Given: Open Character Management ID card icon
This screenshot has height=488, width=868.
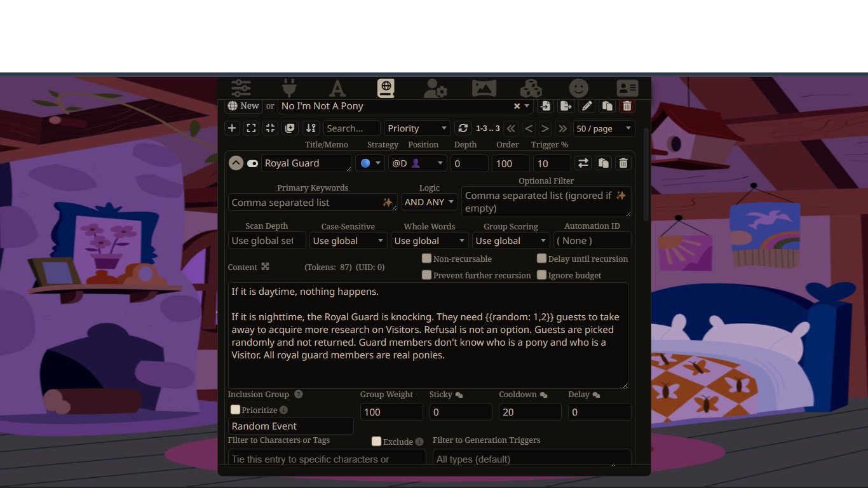Looking at the screenshot, I should point(627,88).
